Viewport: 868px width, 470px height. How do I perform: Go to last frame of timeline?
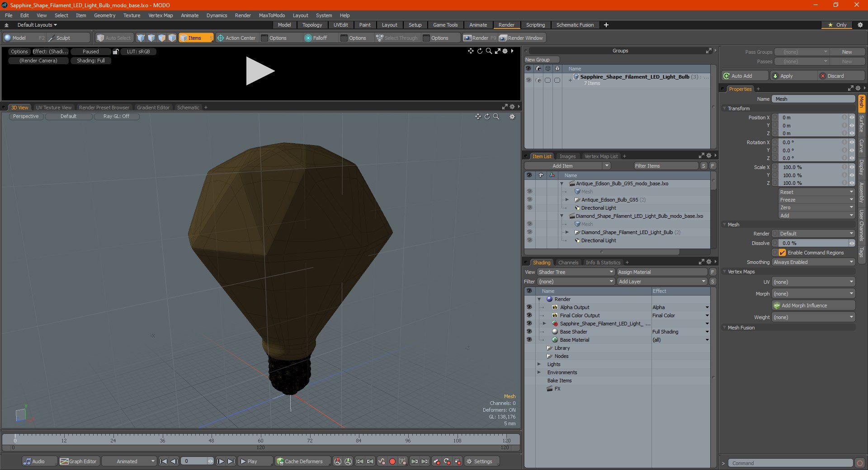pos(231,461)
